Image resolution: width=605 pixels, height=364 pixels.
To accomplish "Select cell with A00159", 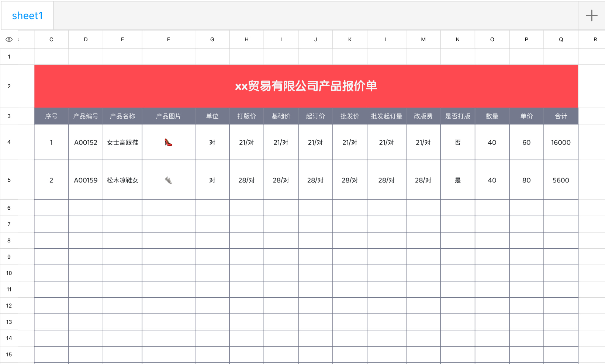I will point(86,180).
